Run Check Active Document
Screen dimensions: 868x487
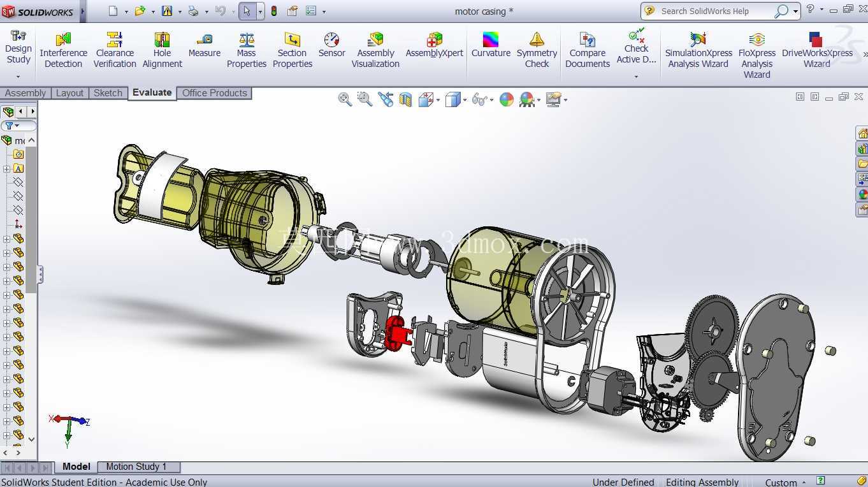tap(636, 47)
